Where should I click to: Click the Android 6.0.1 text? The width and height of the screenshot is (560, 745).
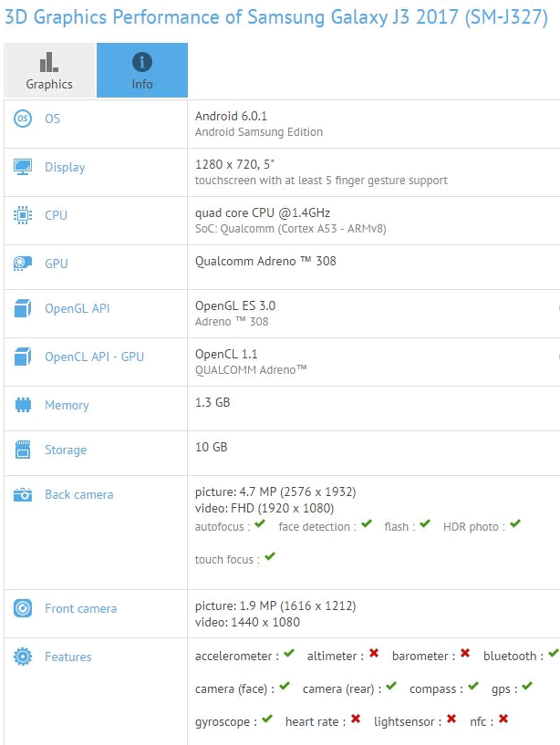click(x=231, y=116)
